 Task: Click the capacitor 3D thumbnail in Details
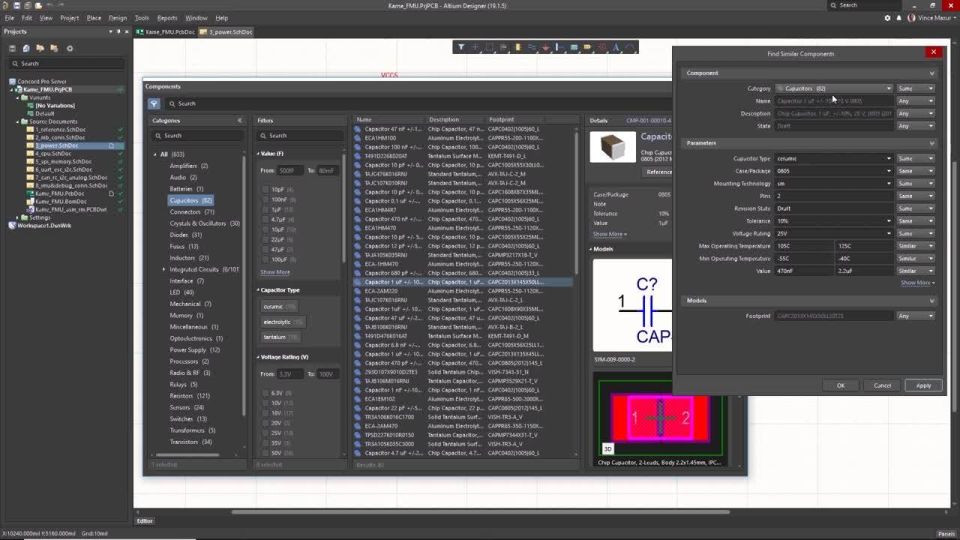point(612,147)
